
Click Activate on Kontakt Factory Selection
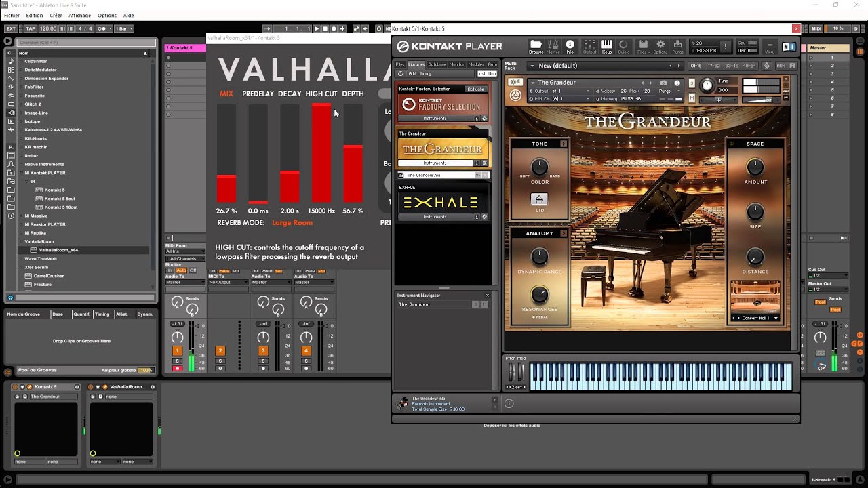pyautogui.click(x=475, y=89)
